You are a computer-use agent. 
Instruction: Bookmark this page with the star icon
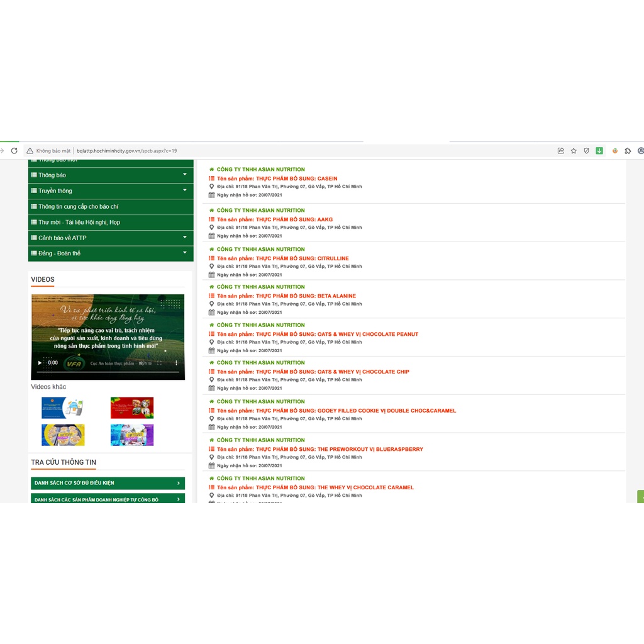pyautogui.click(x=574, y=151)
